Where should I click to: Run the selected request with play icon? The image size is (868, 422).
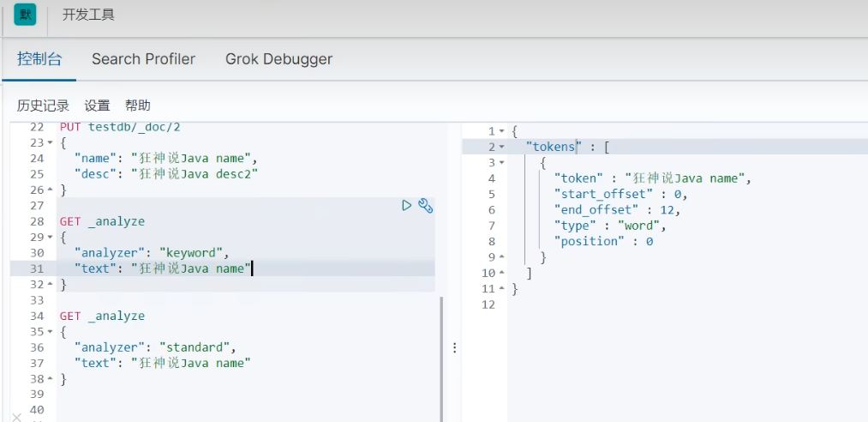click(x=407, y=206)
